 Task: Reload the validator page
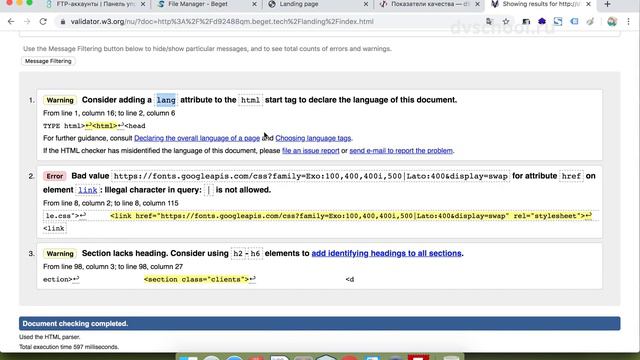point(43,22)
